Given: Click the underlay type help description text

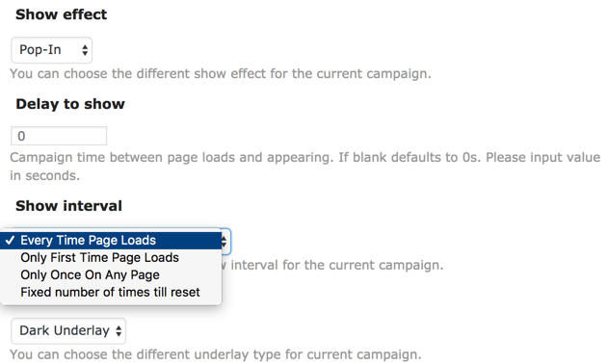Looking at the screenshot, I should pos(215,354).
